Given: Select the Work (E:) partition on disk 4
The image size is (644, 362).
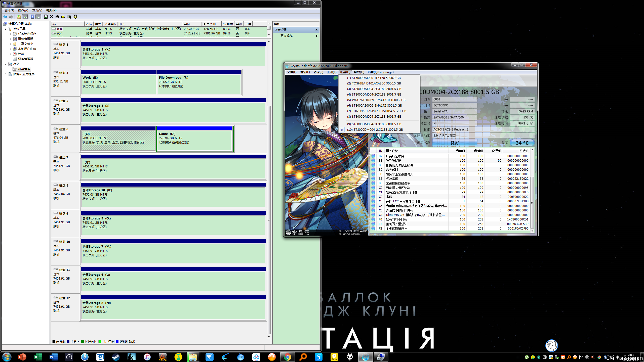Looking at the screenshot, I should (118, 82).
